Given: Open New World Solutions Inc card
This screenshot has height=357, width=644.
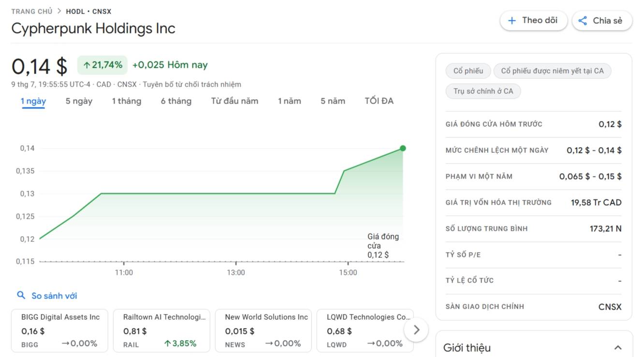Looking at the screenshot, I should (263, 331).
